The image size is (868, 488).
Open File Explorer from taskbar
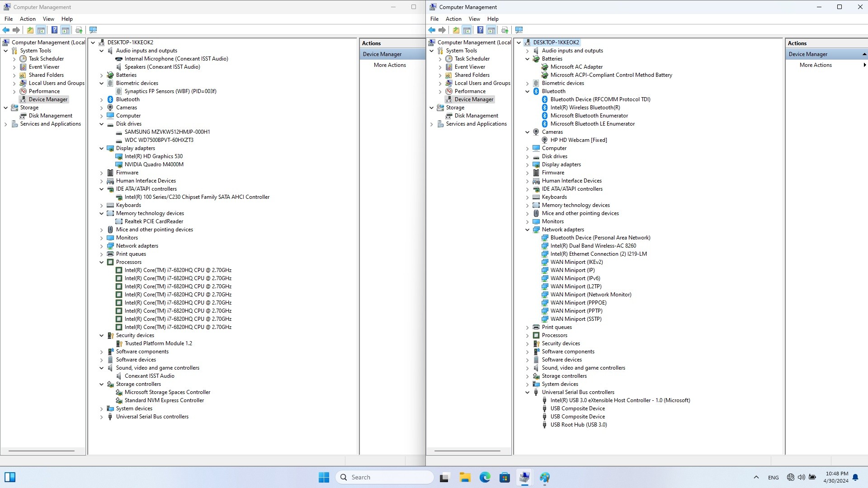pos(465,477)
